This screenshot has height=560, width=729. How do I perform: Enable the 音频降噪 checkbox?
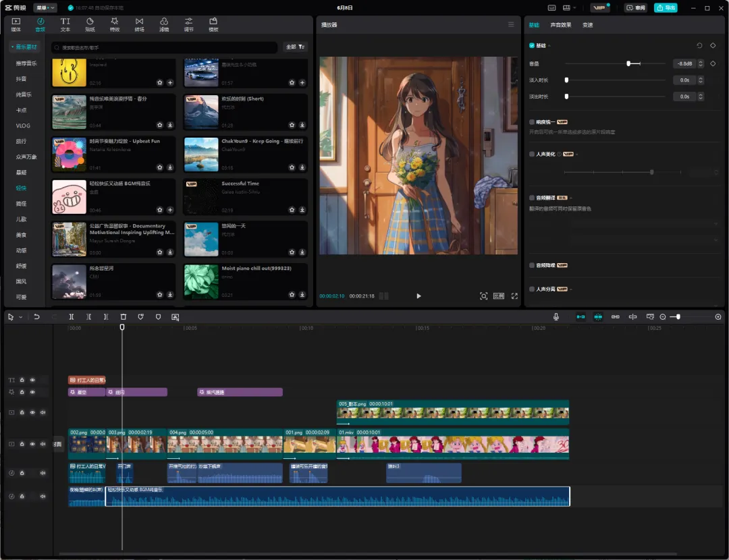click(x=532, y=265)
